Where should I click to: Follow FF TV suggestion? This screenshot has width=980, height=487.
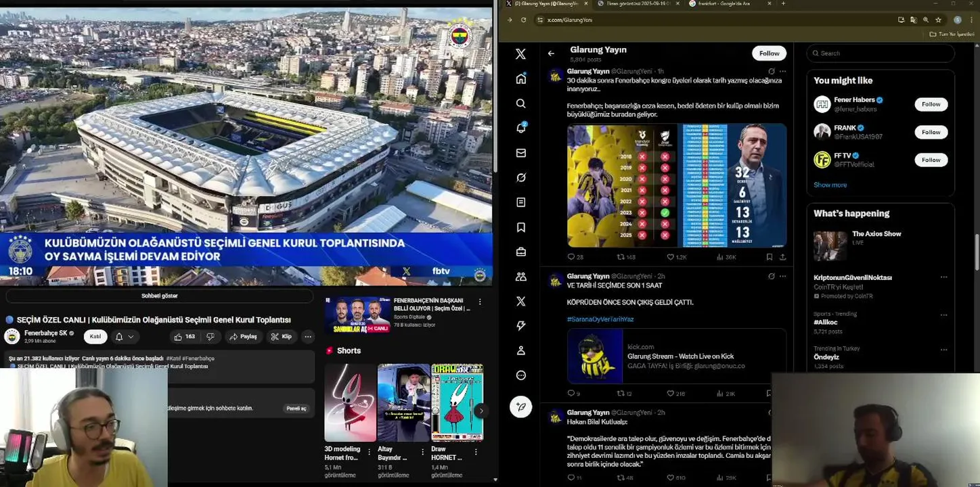pyautogui.click(x=931, y=160)
